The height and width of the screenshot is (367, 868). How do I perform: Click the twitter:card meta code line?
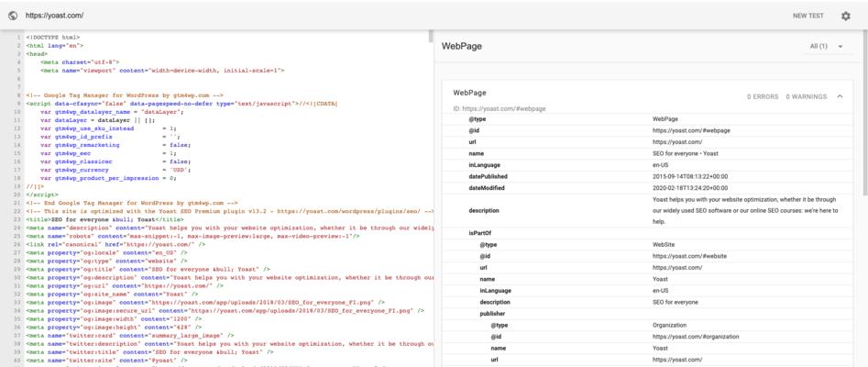pyautogui.click(x=129, y=336)
